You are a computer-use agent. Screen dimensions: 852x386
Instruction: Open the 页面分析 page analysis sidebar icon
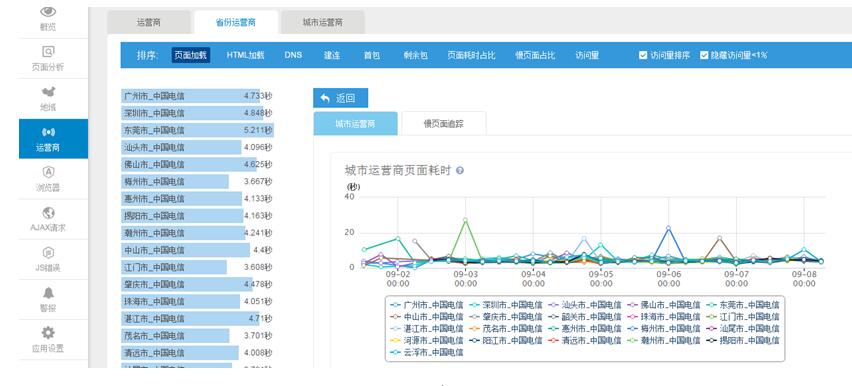(48, 52)
